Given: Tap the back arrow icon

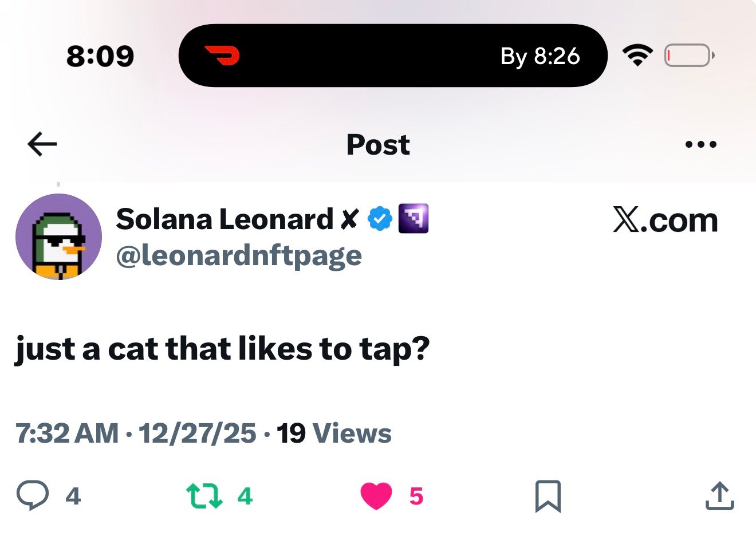Looking at the screenshot, I should coord(42,144).
